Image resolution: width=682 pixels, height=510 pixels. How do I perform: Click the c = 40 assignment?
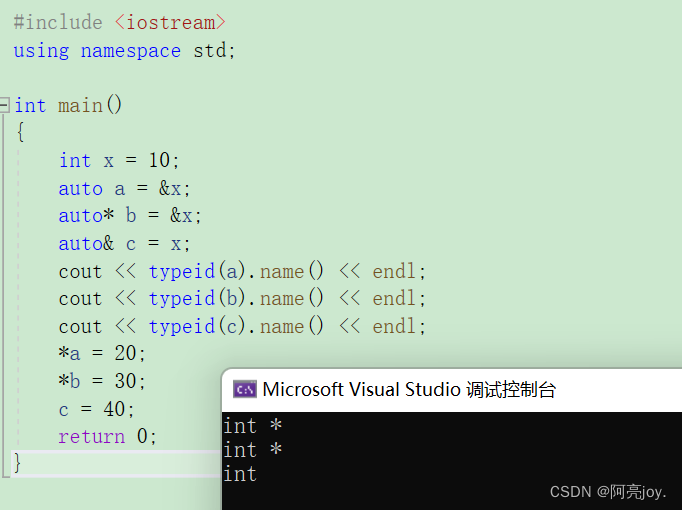click(x=97, y=410)
